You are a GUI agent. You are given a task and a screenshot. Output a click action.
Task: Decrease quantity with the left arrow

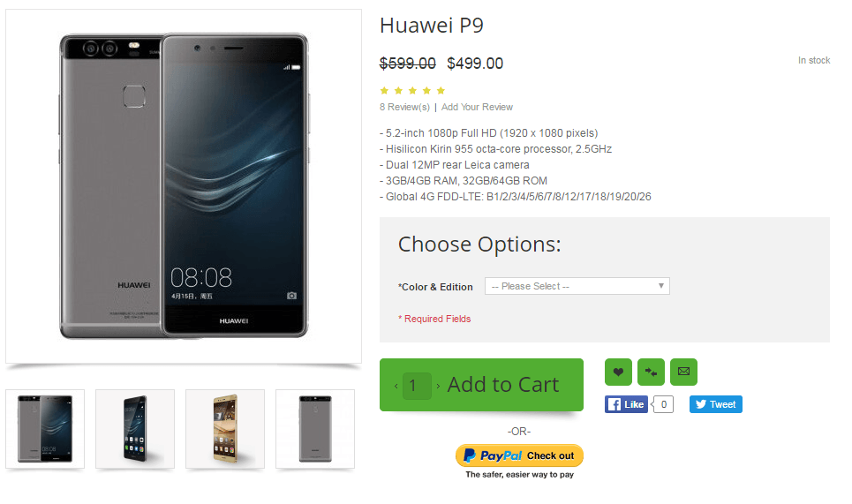(x=396, y=386)
